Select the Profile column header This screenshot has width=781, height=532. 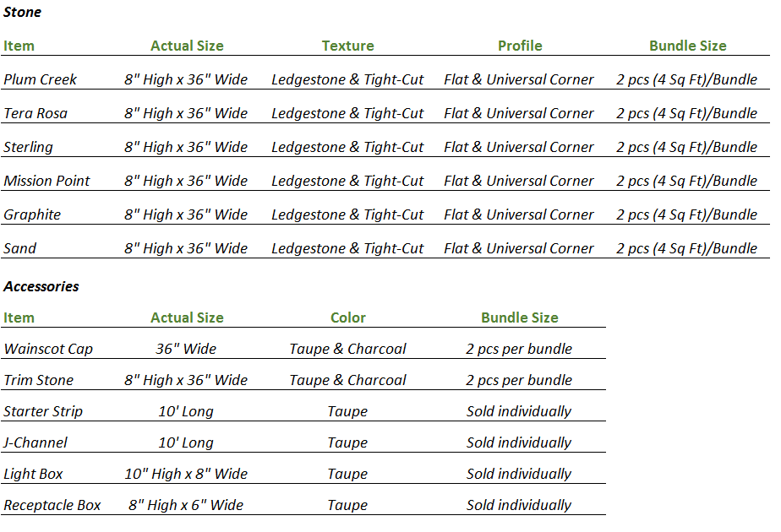click(520, 46)
